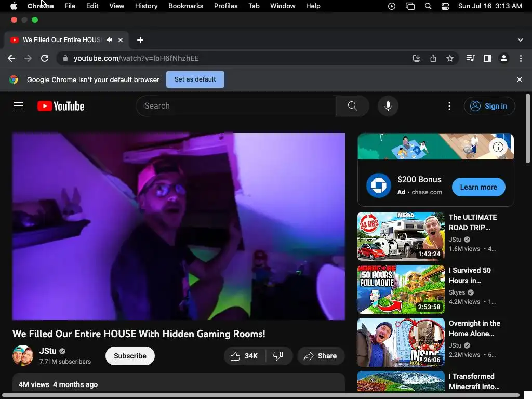Go to YouTube home via the logo

click(x=61, y=106)
